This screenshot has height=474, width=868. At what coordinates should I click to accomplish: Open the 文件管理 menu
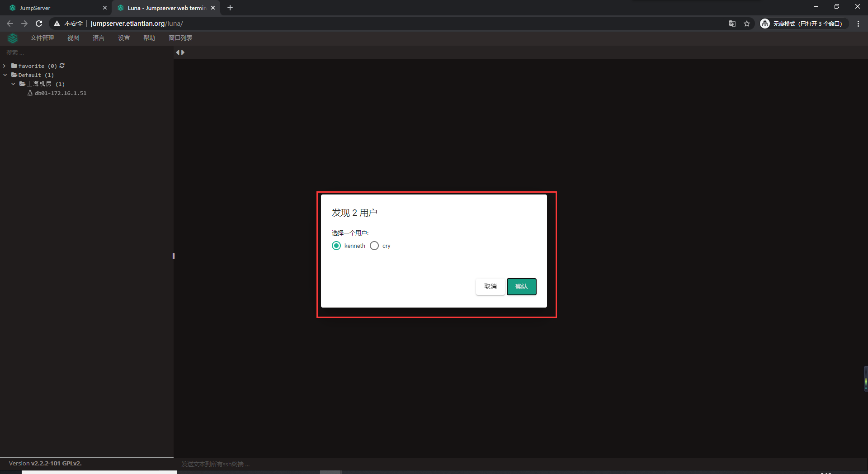42,38
